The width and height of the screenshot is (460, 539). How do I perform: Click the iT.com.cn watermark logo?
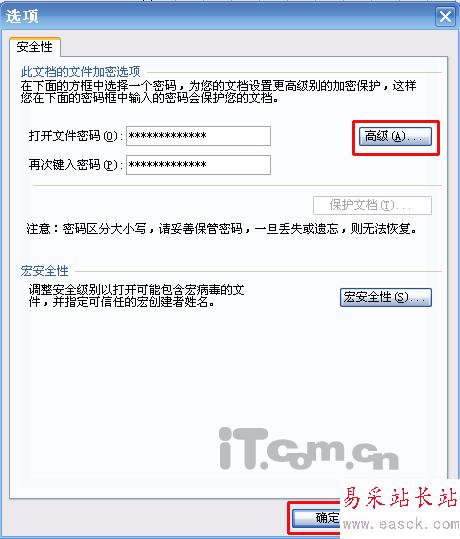(309, 449)
